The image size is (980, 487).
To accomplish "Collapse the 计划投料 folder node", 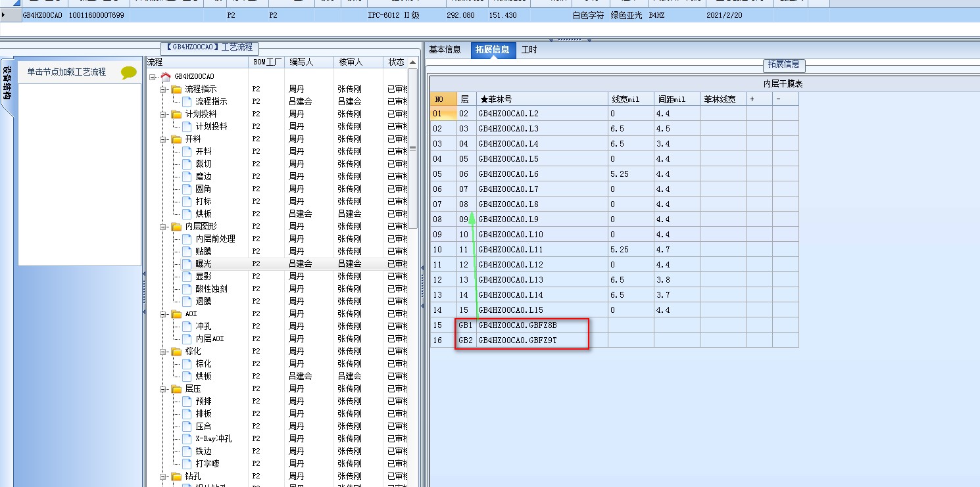I will click(x=163, y=114).
